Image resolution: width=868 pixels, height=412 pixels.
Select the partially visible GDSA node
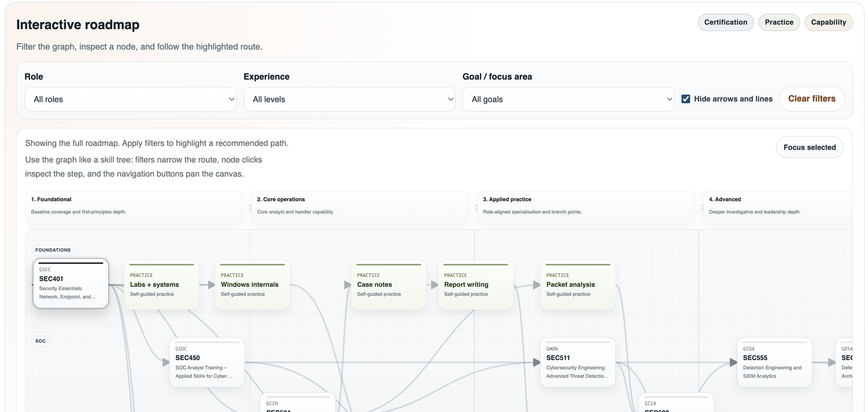[845, 362]
